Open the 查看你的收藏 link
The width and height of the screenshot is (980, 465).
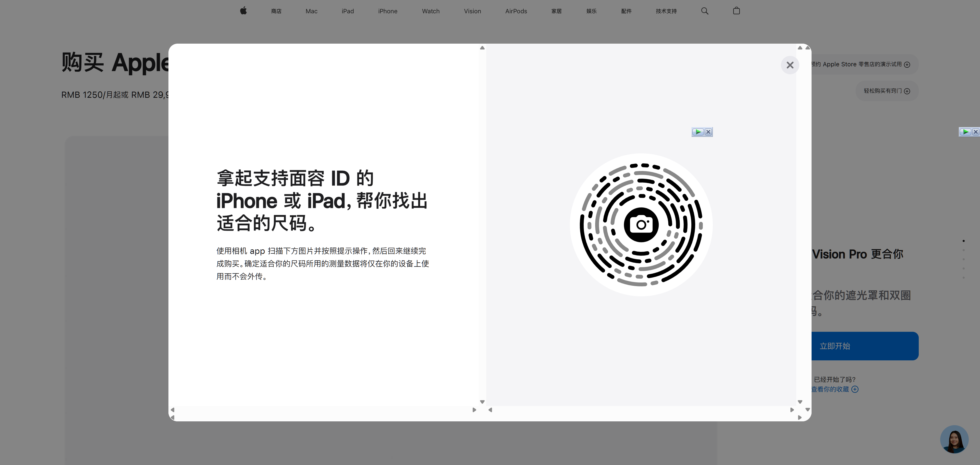(830, 389)
